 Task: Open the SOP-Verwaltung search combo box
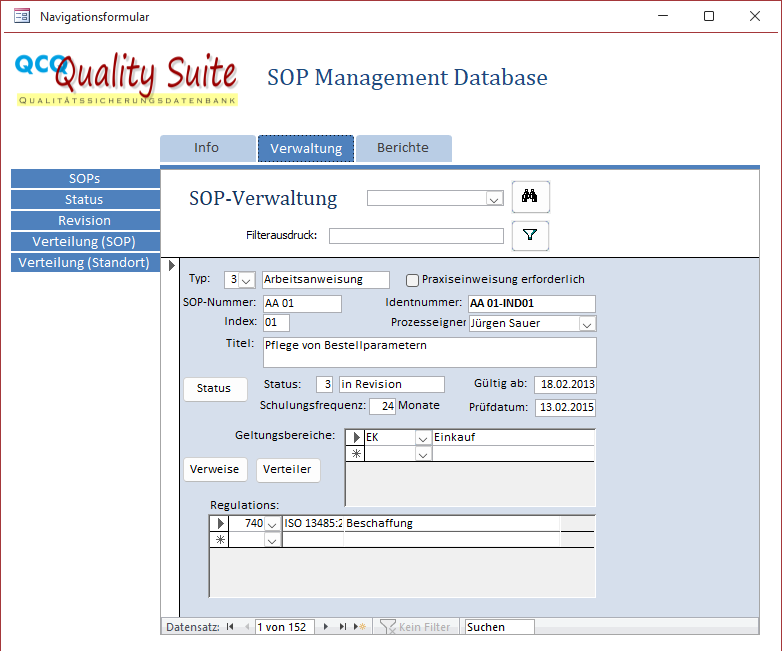[494, 199]
